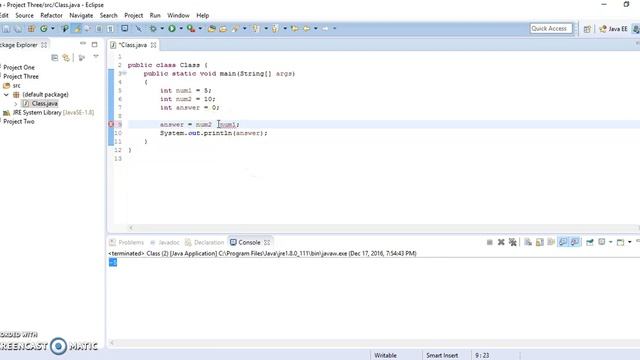Screen dimensions: 640x360
Task: Open the Debug dropdown arrow beside the bug
Action: [x=162, y=29]
